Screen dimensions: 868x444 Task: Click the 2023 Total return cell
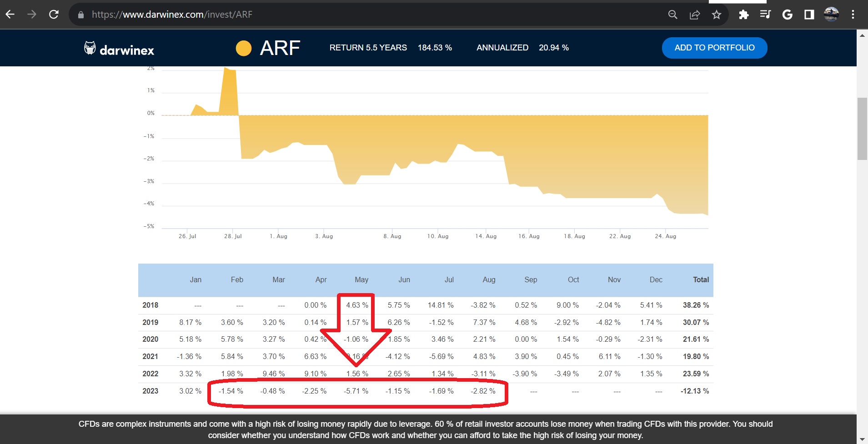[x=694, y=391]
